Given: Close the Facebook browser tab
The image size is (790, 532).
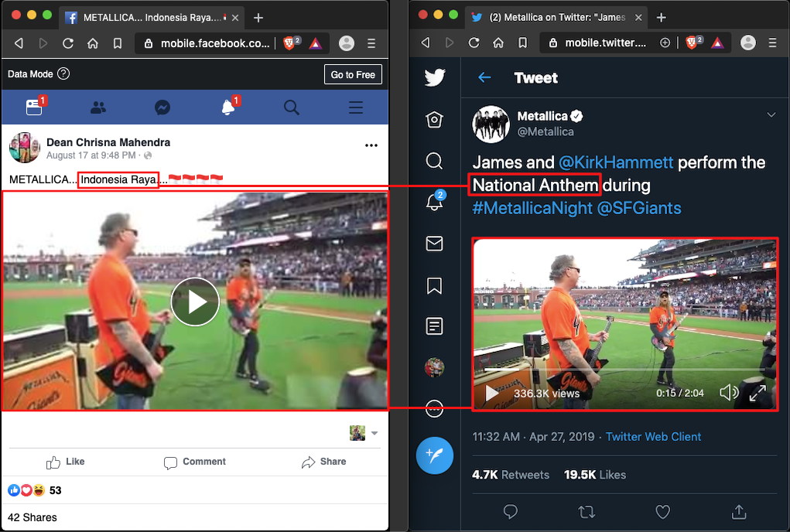Looking at the screenshot, I should pyautogui.click(x=234, y=18).
